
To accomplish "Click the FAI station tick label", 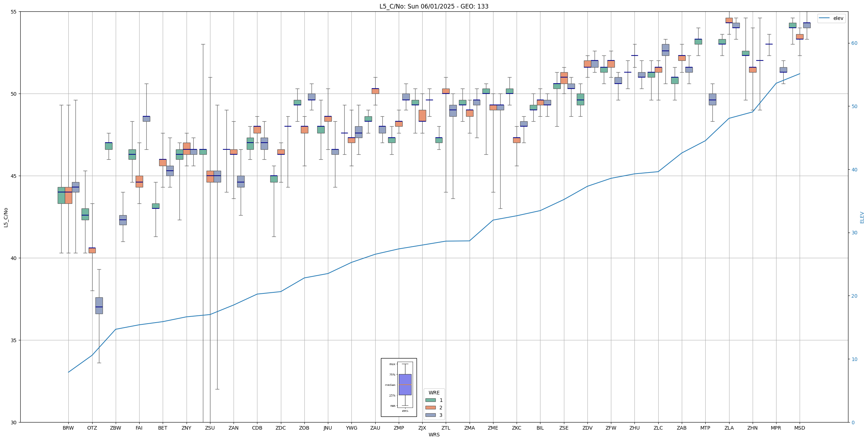I will click(139, 428).
